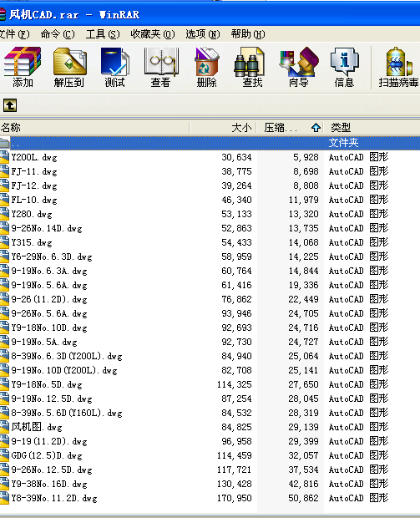
Task: Click the dwg file icon beside Y200L.dwg
Action: point(5,157)
